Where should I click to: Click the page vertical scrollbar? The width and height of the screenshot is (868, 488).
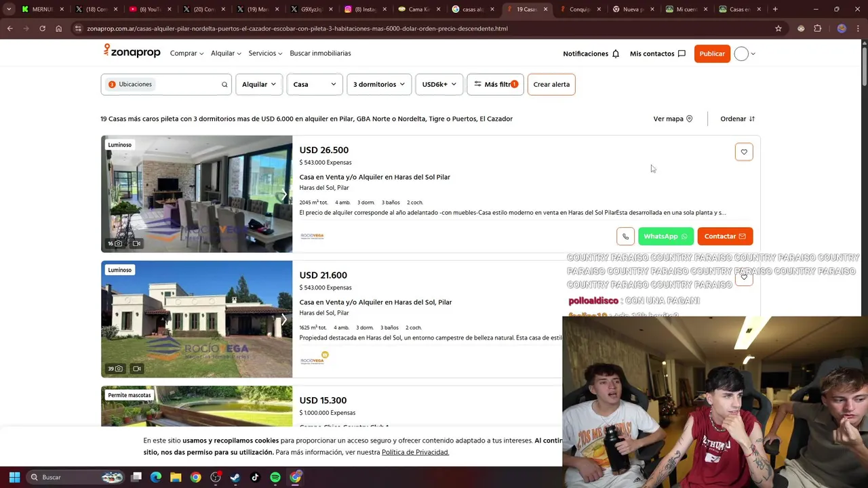click(x=864, y=68)
